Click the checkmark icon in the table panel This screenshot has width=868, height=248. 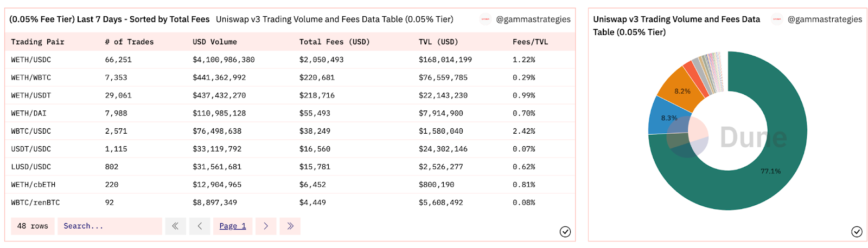click(565, 232)
